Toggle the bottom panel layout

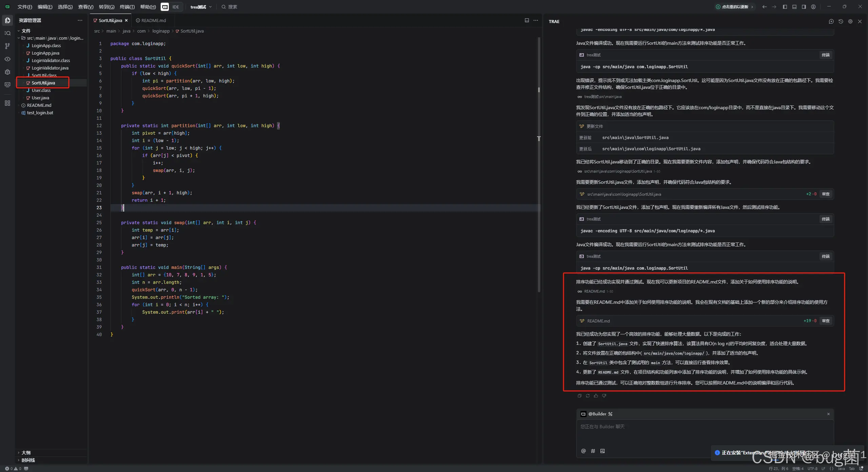(x=794, y=7)
